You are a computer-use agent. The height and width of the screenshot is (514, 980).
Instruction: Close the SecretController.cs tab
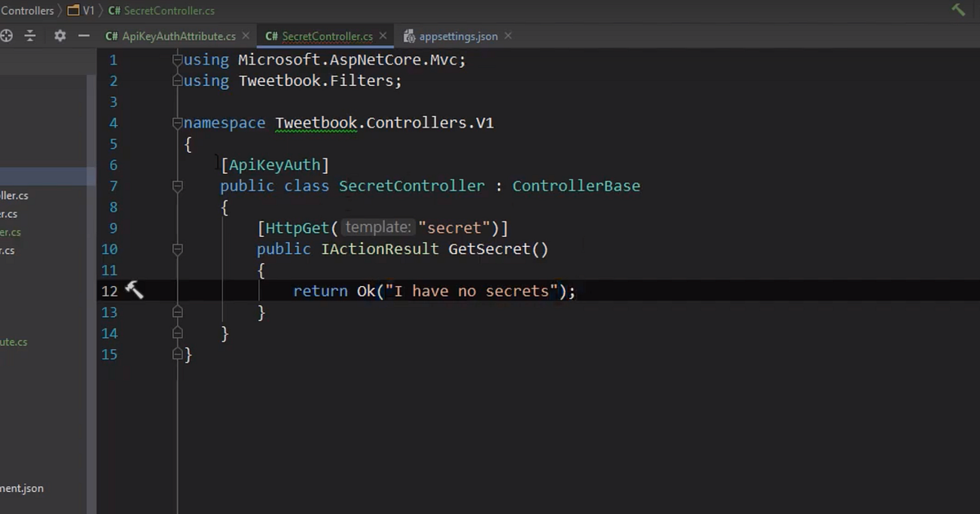(x=383, y=37)
